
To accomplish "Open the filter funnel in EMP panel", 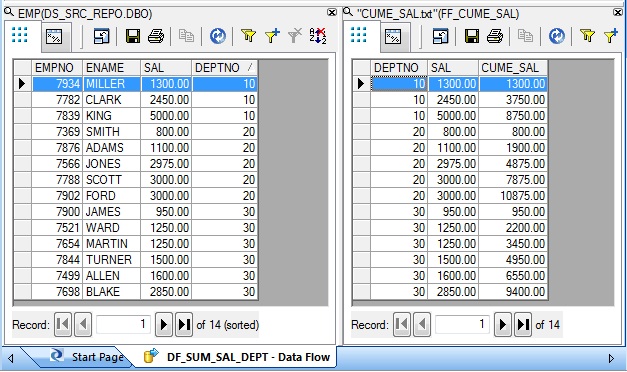I will click(x=248, y=36).
